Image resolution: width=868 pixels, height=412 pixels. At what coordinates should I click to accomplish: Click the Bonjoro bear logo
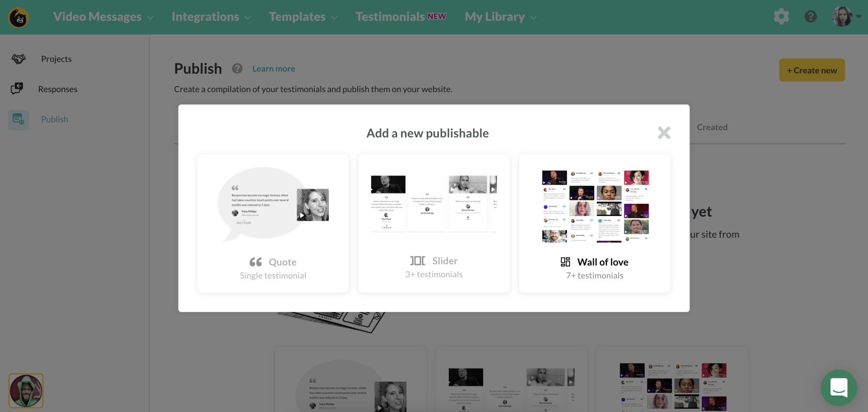click(18, 17)
